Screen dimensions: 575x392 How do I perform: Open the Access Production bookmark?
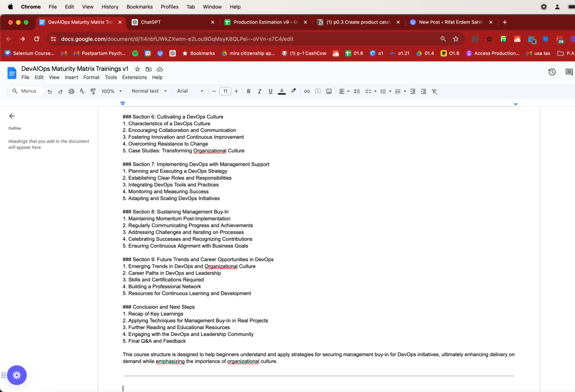[x=492, y=53]
